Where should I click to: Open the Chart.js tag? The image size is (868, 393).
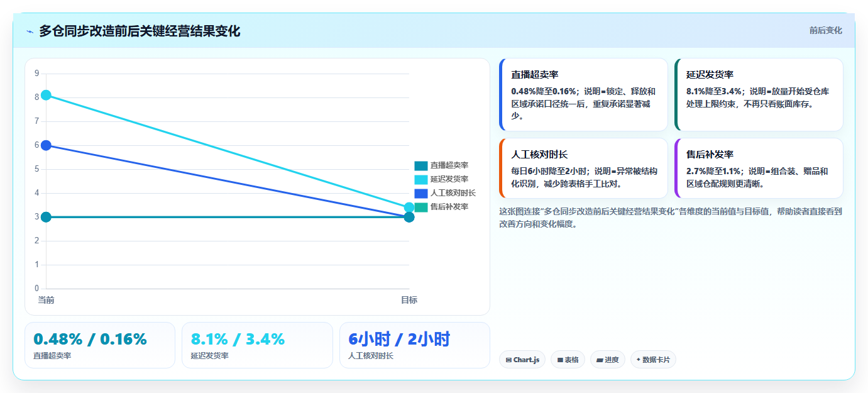[522, 360]
